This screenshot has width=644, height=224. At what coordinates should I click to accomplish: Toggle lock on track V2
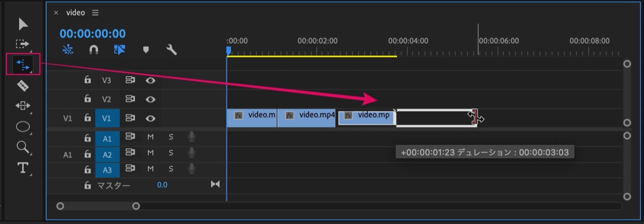[87, 99]
